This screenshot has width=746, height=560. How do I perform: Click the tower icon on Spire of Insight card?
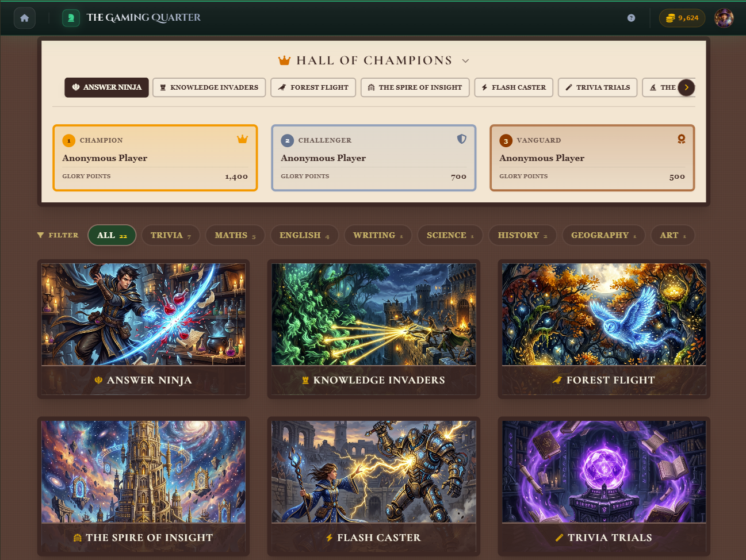click(78, 538)
